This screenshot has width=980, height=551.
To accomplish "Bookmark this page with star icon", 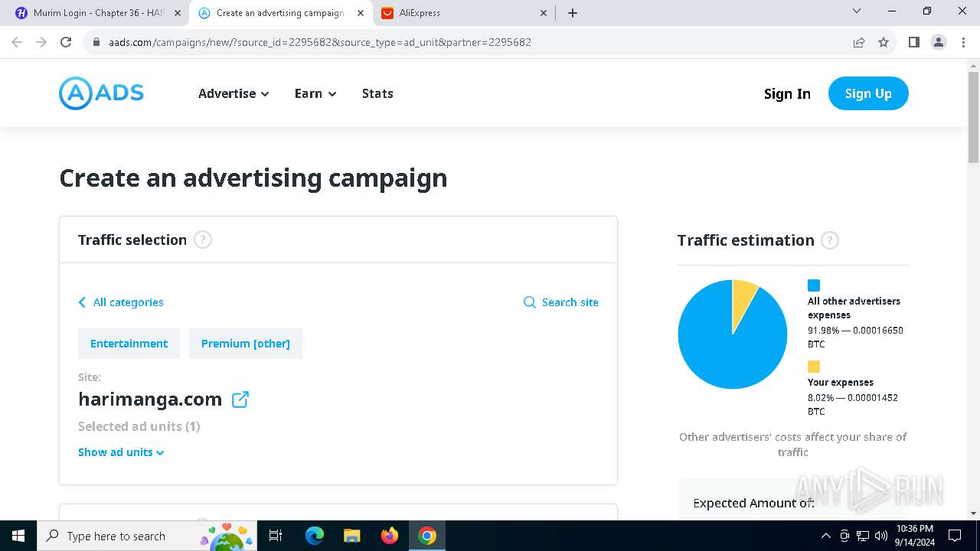I will coord(884,42).
